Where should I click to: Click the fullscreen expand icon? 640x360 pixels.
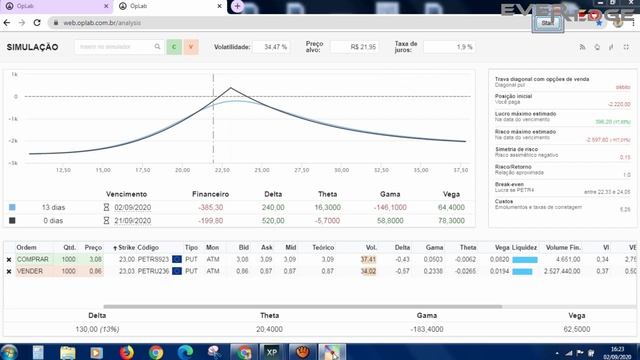pos(626,47)
